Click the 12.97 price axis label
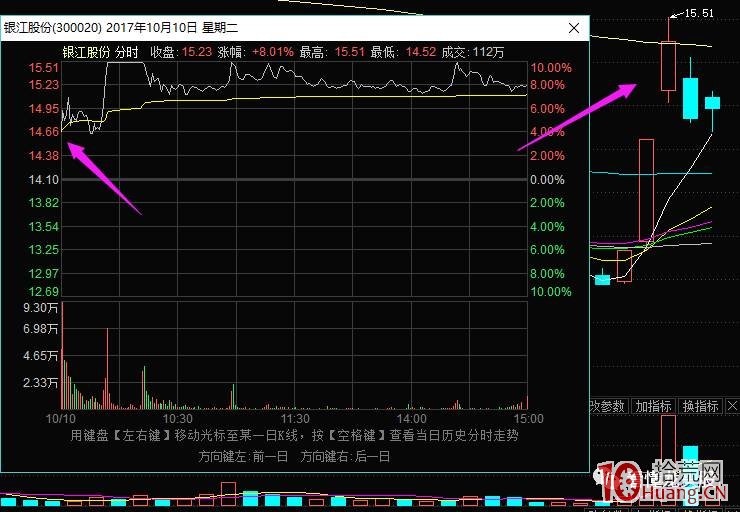 (44, 273)
